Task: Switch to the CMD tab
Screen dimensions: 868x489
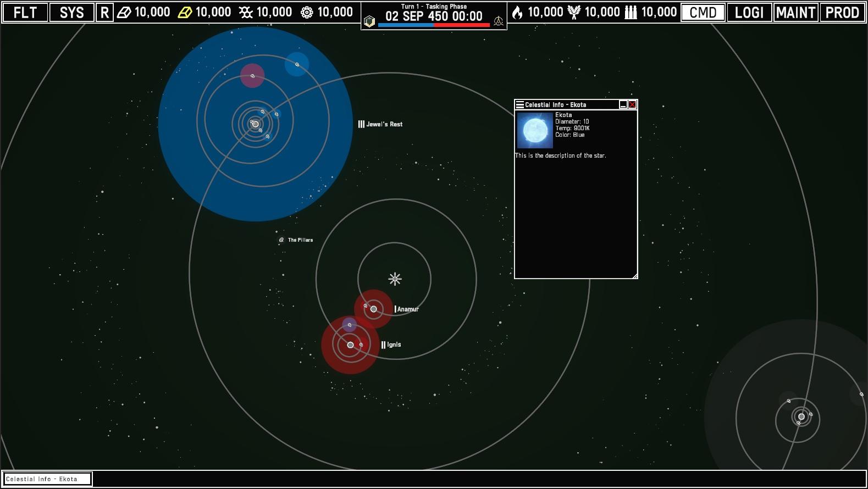Action: pyautogui.click(x=703, y=12)
